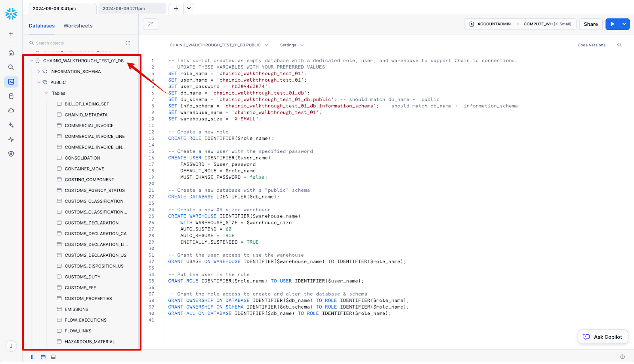The image size is (634, 364).
Task: Select the CHAINIO_METADATA table
Action: click(86, 115)
